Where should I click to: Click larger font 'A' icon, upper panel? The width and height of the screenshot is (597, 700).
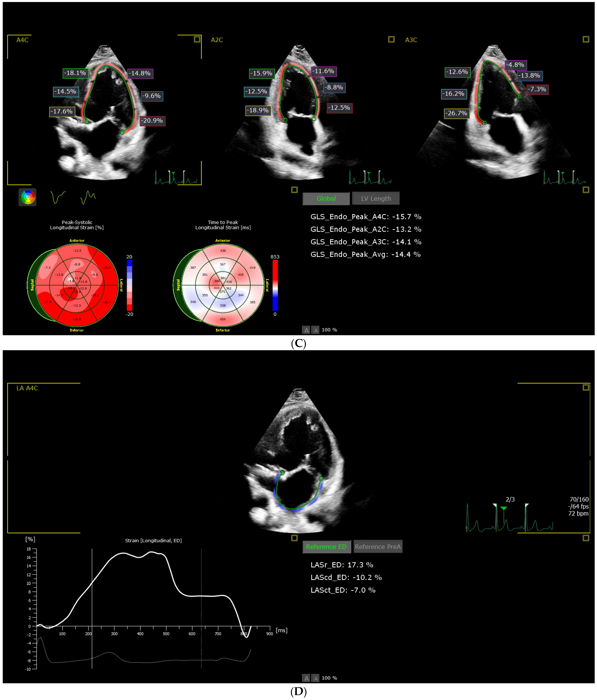pyautogui.click(x=306, y=330)
